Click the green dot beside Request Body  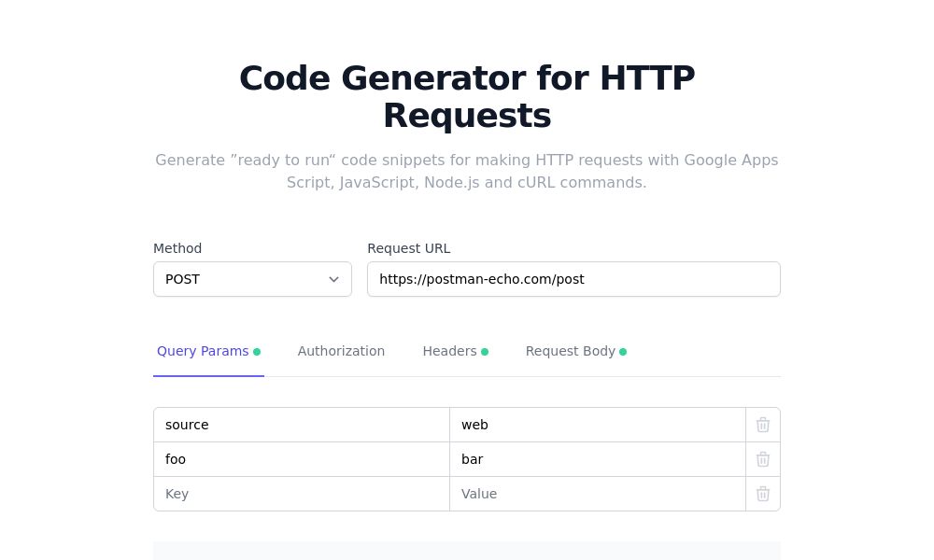pos(623,352)
